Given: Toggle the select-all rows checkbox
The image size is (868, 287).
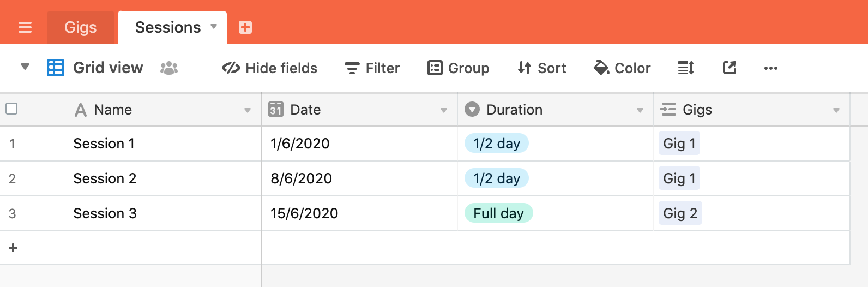Looking at the screenshot, I should tap(11, 109).
